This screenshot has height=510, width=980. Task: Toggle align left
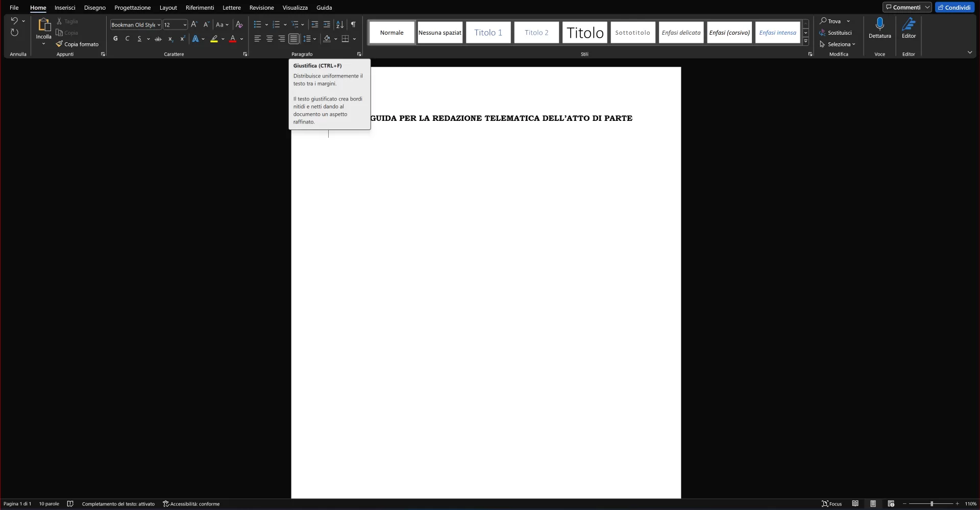pyautogui.click(x=258, y=39)
